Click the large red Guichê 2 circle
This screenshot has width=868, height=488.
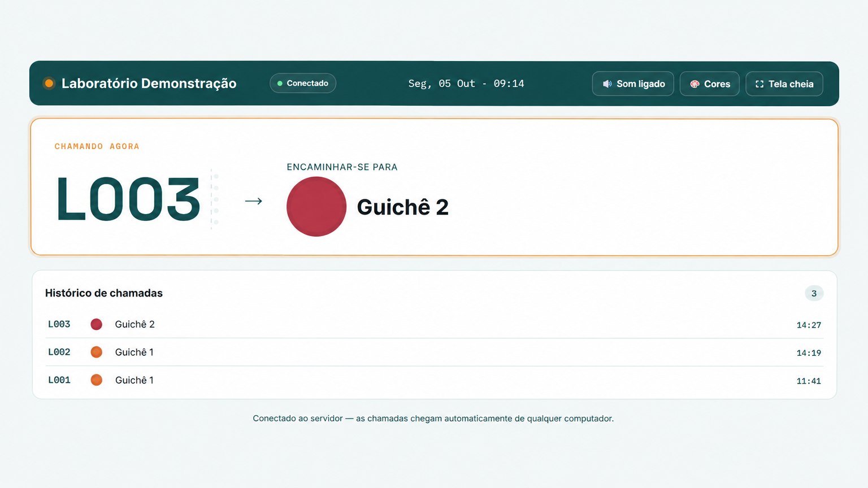pos(316,207)
